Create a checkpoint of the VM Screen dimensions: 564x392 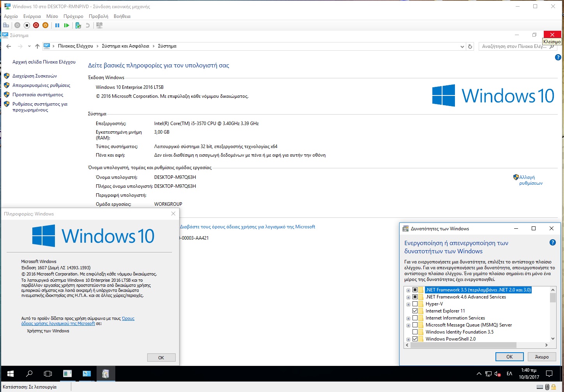point(78,25)
